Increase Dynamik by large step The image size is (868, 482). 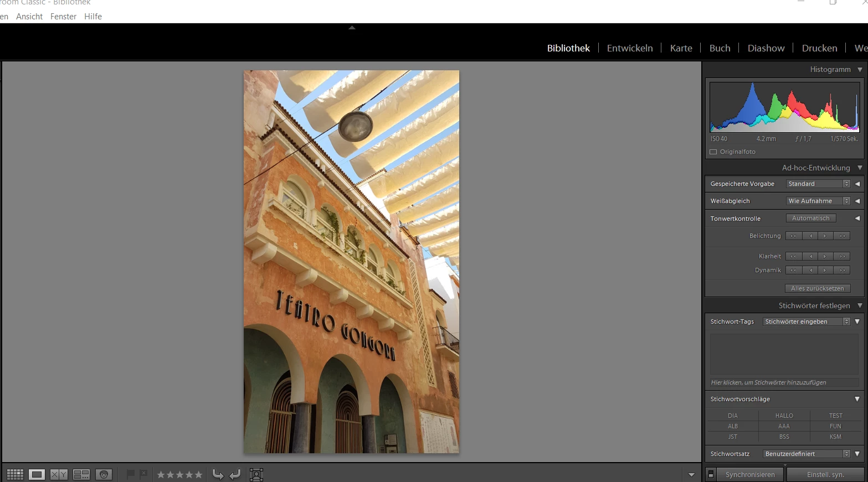842,270
